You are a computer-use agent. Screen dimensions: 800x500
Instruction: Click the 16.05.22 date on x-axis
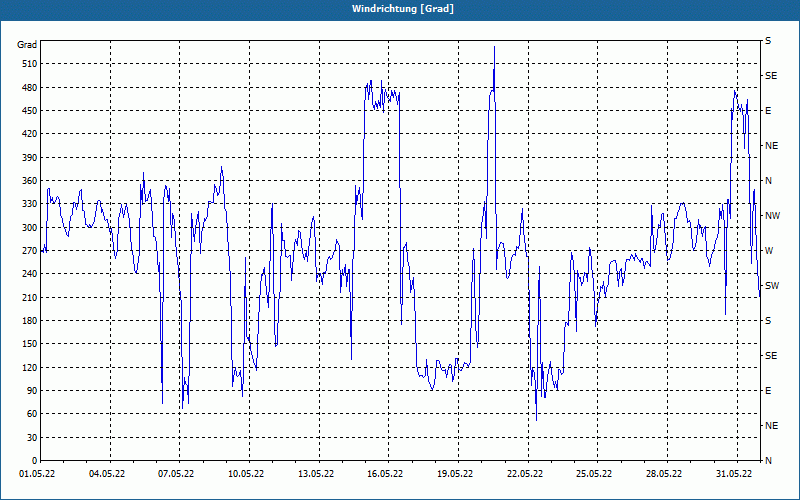tap(385, 474)
